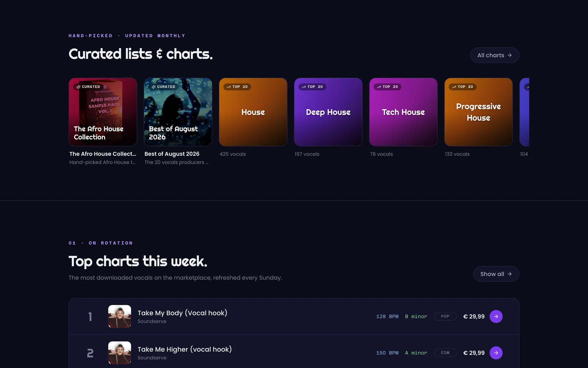Open the Best of August 2026 card
The image size is (588, 368).
178,112
